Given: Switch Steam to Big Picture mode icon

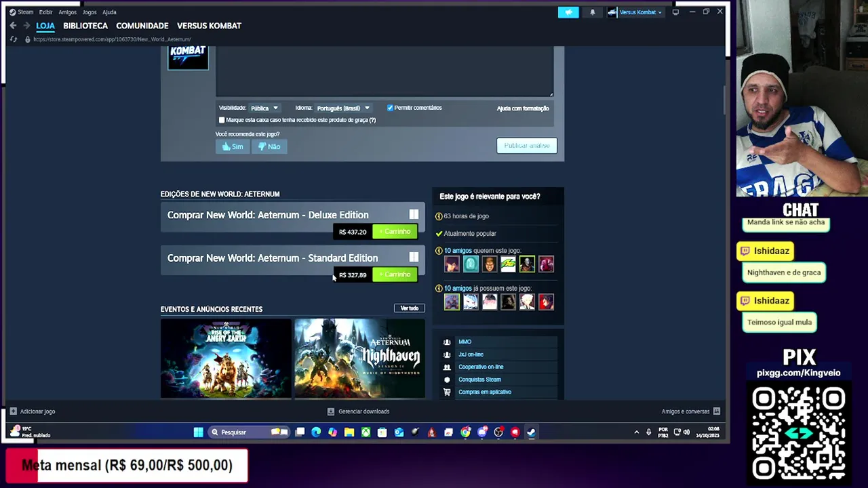Looking at the screenshot, I should coord(675,12).
